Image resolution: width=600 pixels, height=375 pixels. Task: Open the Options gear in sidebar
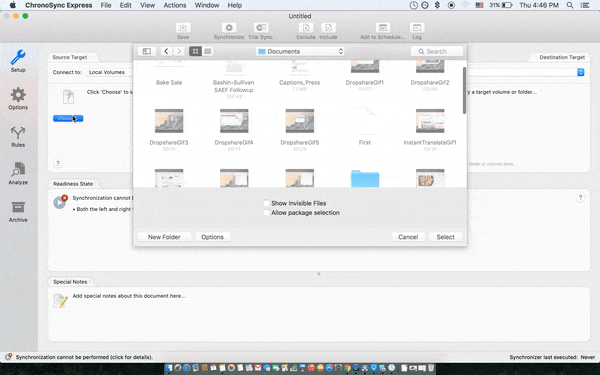18,98
